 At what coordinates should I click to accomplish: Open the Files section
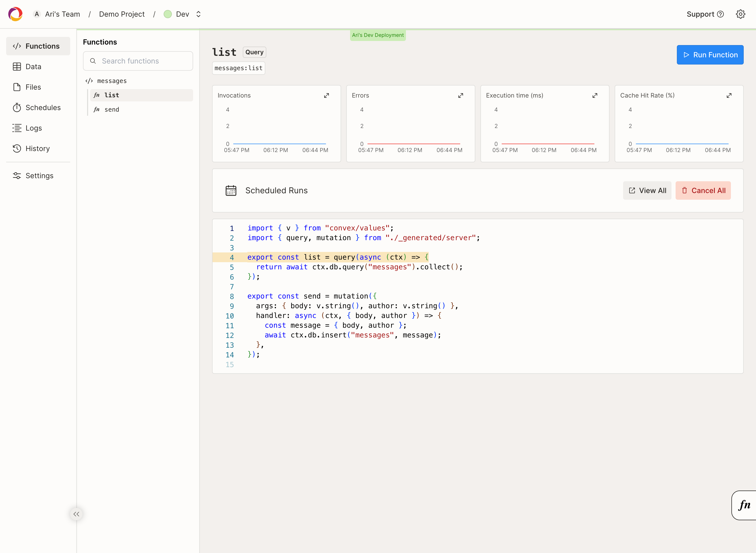click(38, 87)
